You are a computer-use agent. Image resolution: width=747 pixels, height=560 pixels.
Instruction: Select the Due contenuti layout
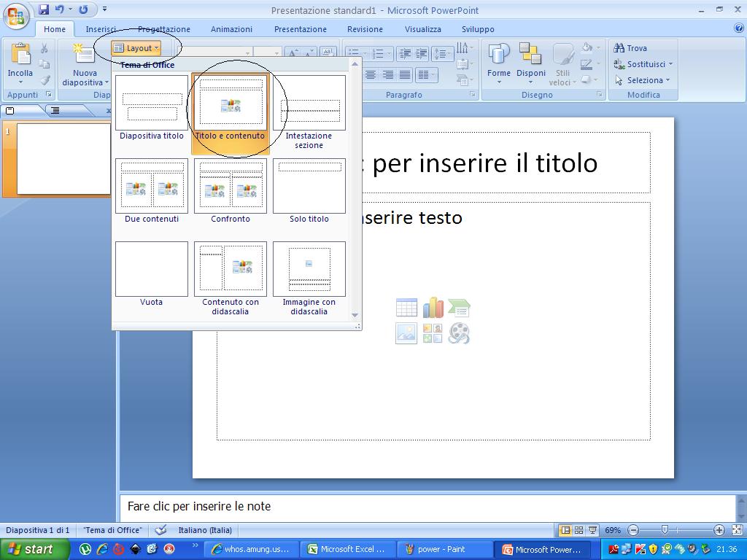pos(151,186)
